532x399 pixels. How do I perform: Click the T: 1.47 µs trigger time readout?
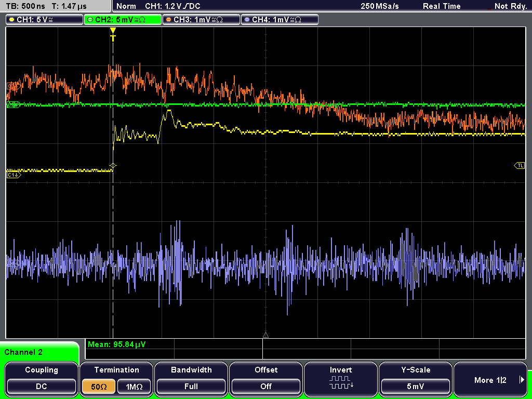(70, 6)
